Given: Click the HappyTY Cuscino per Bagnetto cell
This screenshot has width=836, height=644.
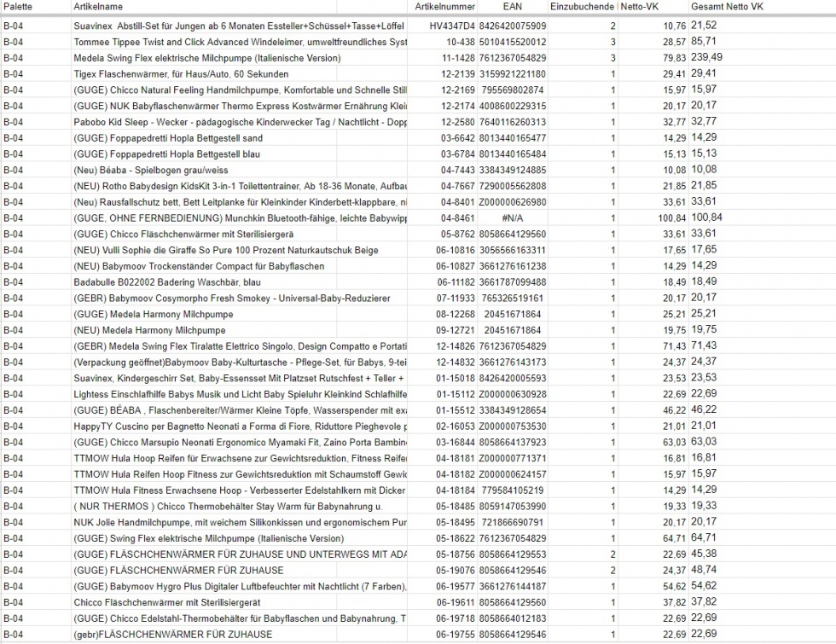Looking at the screenshot, I should pyautogui.click(x=240, y=426).
